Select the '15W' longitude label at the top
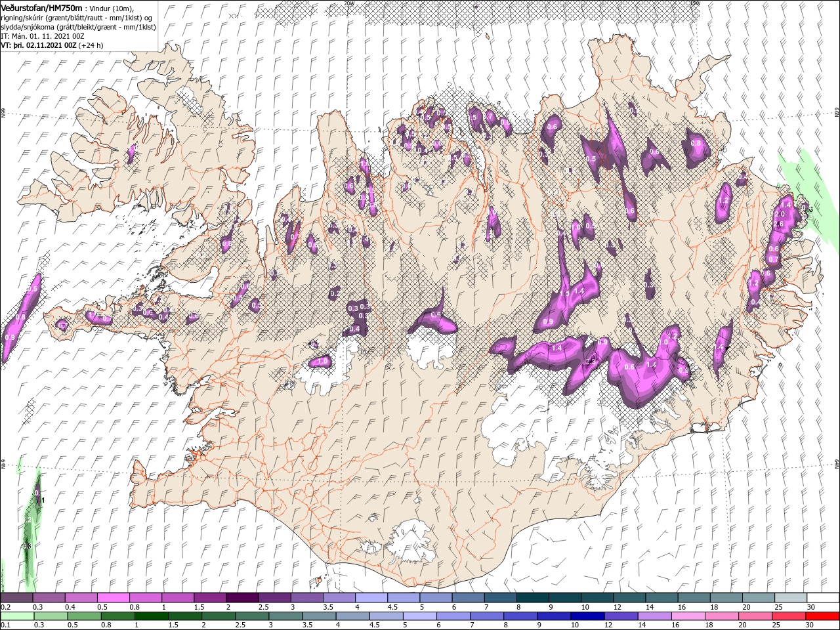 (x=695, y=3)
